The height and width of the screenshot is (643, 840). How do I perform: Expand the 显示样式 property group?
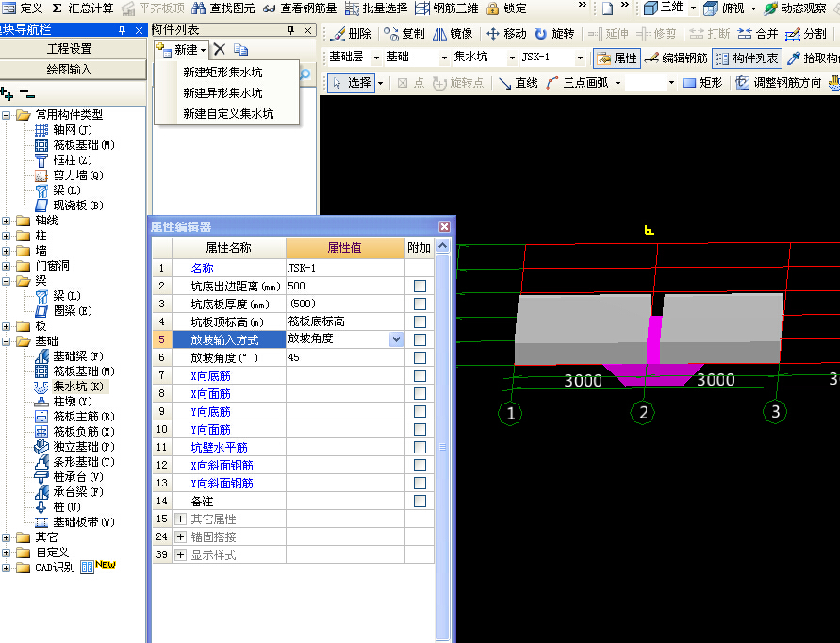tap(180, 554)
